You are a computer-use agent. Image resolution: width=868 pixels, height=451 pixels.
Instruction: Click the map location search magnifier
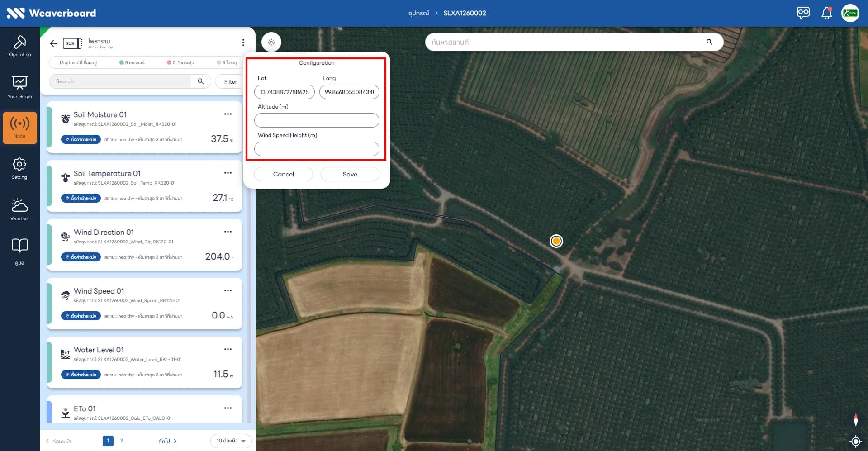709,42
